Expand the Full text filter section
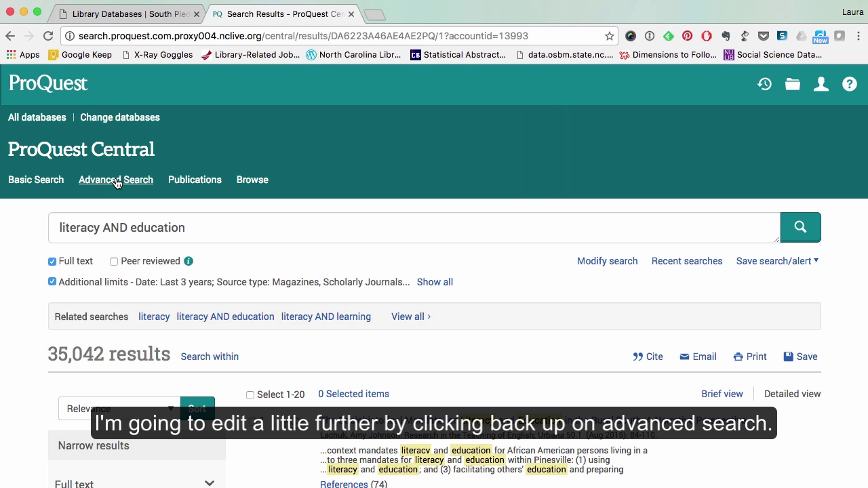The width and height of the screenshot is (868, 488). 136,483
